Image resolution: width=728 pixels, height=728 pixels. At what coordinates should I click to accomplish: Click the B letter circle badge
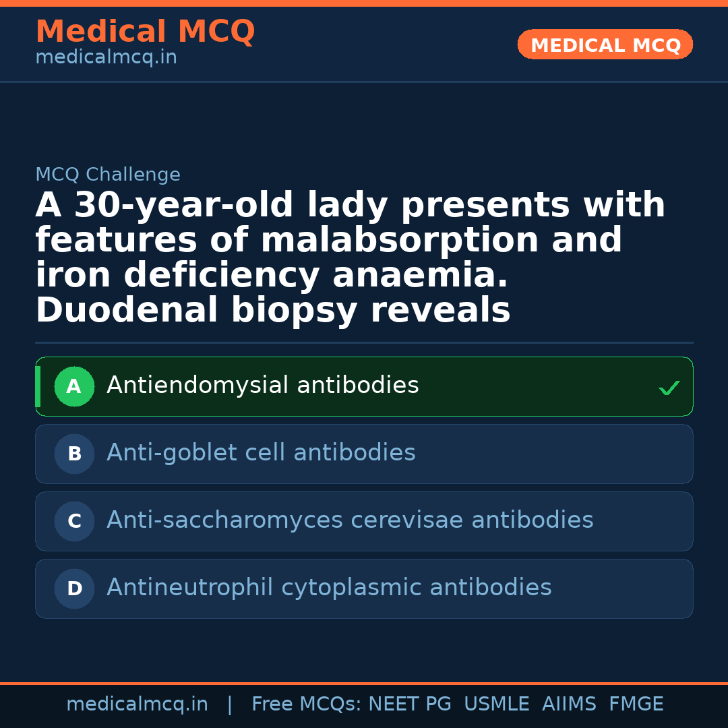click(x=74, y=454)
